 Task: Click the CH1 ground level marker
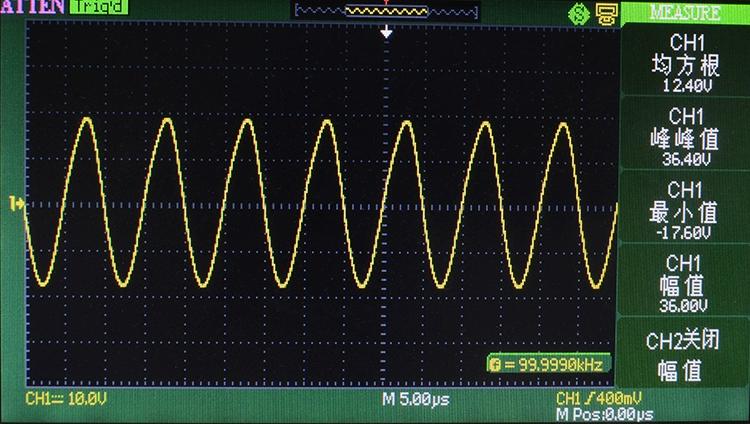coord(17,204)
